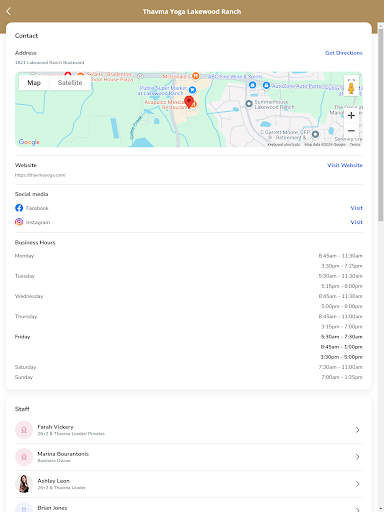The image size is (384, 512).
Task: Go back using the header arrow
Action: [9, 11]
